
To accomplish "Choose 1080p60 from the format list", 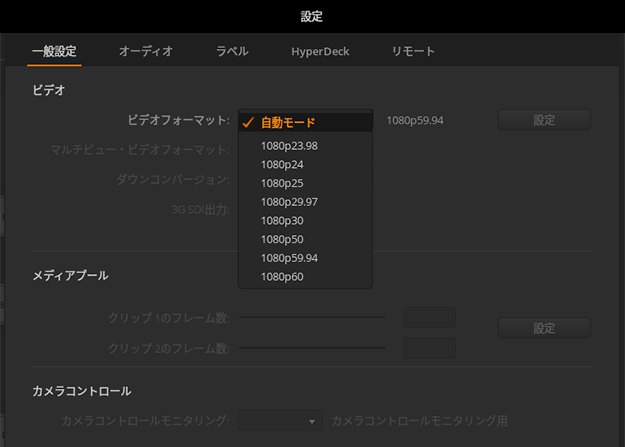I will pos(282,276).
